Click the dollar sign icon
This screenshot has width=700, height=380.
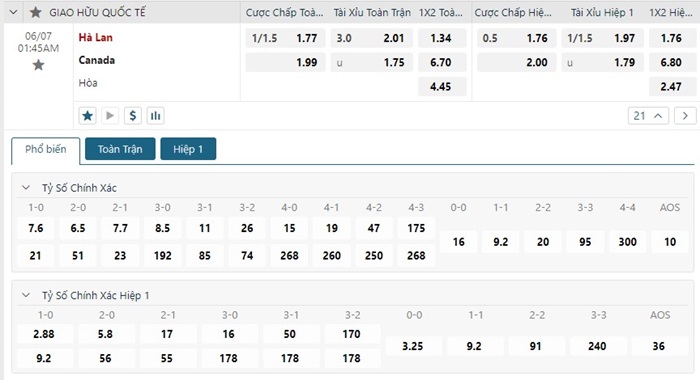click(133, 116)
